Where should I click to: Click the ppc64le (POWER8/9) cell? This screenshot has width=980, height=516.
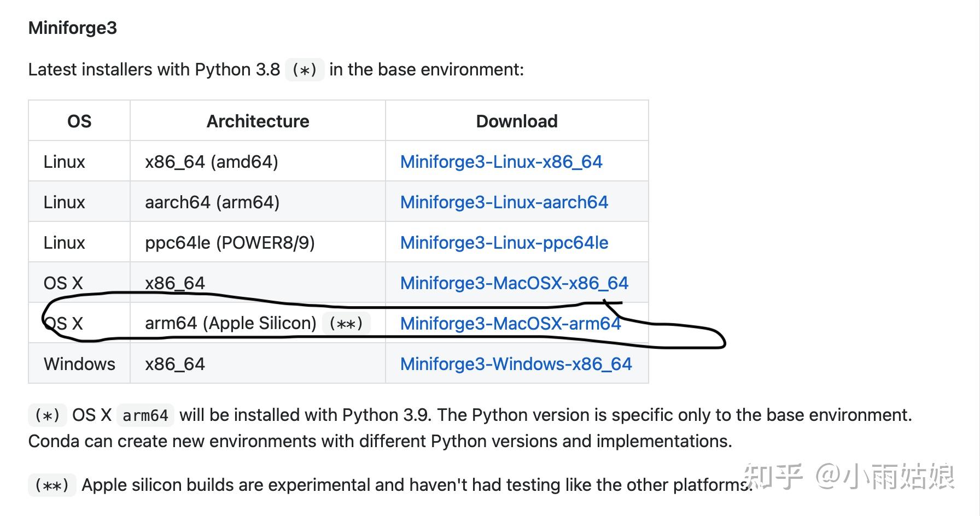tap(230, 243)
